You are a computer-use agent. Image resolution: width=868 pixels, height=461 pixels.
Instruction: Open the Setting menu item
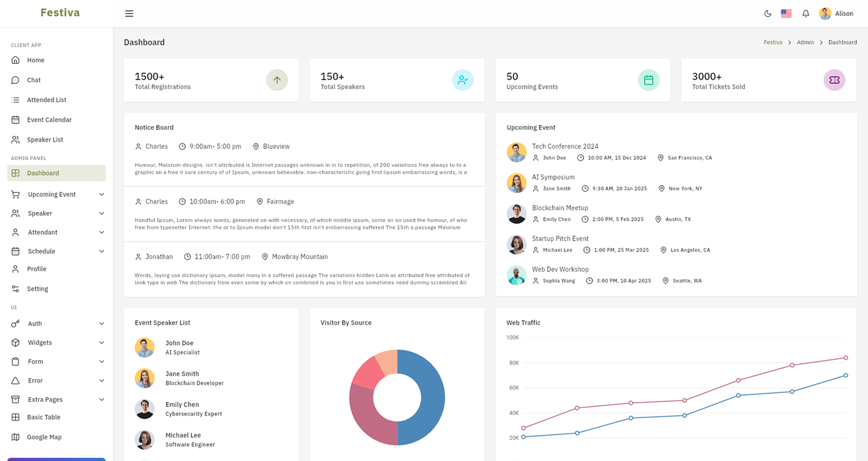click(37, 288)
